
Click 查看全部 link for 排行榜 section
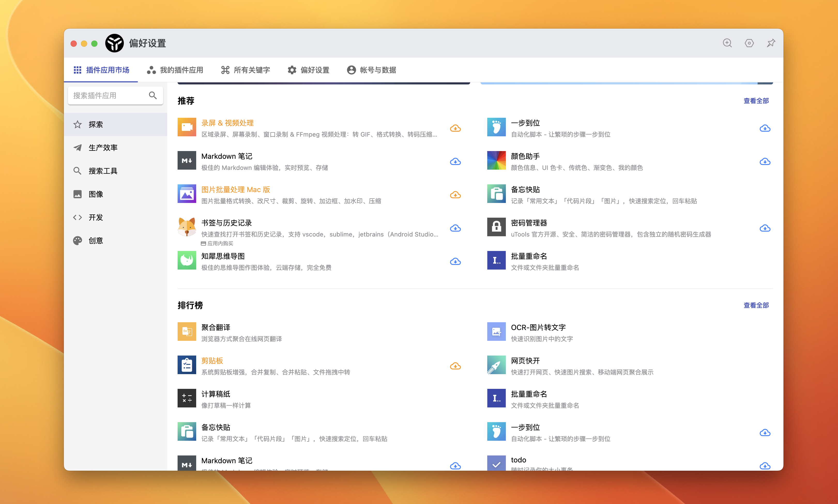756,305
